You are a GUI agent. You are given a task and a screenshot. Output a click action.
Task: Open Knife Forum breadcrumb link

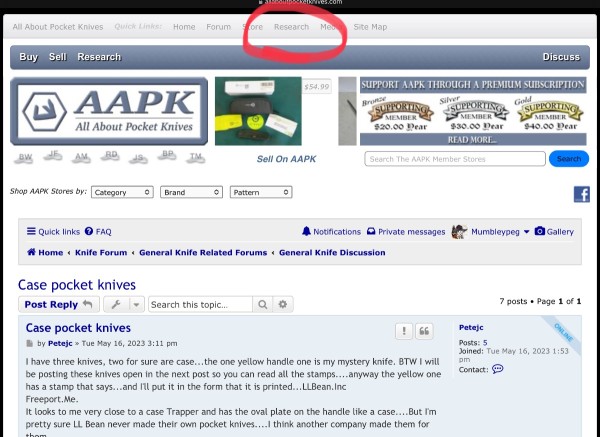pos(101,253)
